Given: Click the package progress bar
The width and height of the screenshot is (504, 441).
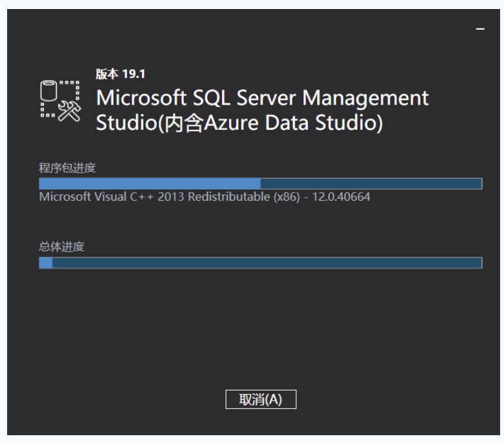Looking at the screenshot, I should tap(260, 183).
